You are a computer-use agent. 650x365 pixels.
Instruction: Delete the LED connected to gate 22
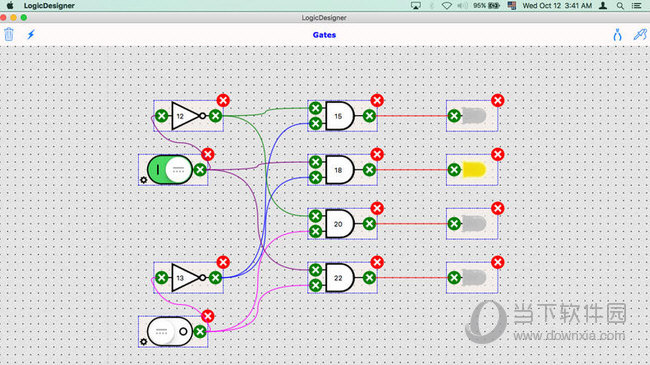pos(497,262)
